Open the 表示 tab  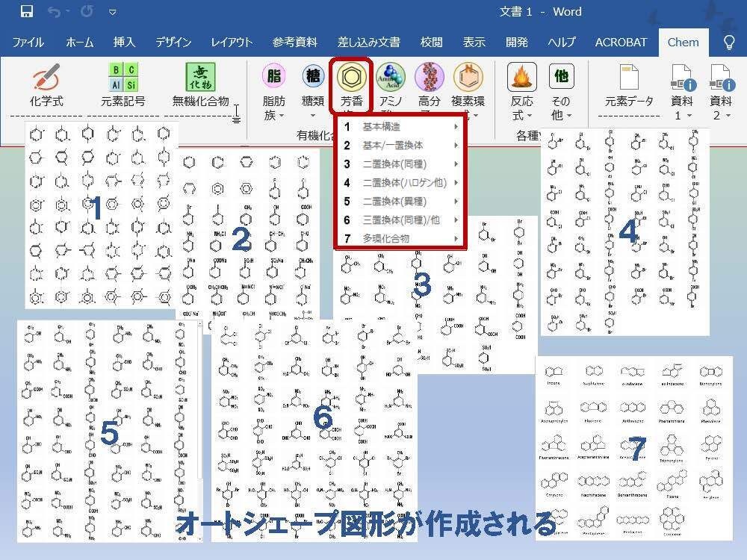(474, 42)
